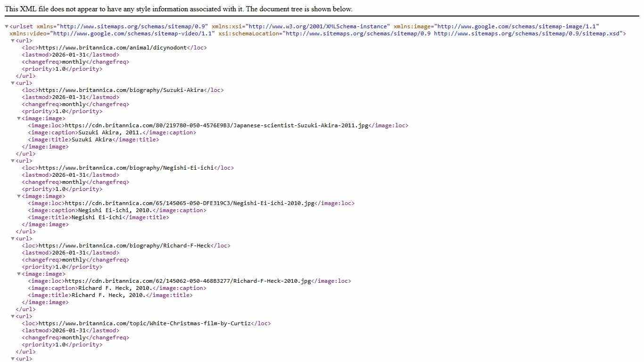Select the monthly changefreq text under Suzuki-Akira
This screenshot has height=362, width=644.
pyautogui.click(x=74, y=104)
